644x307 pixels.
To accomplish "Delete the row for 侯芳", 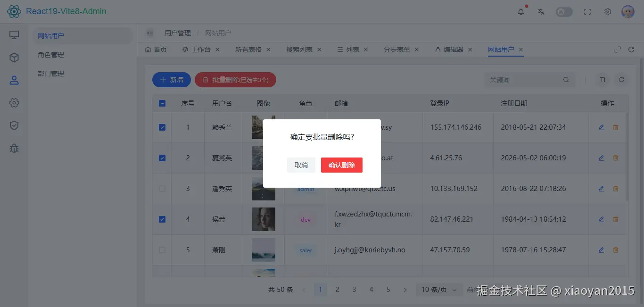I will point(615,219).
